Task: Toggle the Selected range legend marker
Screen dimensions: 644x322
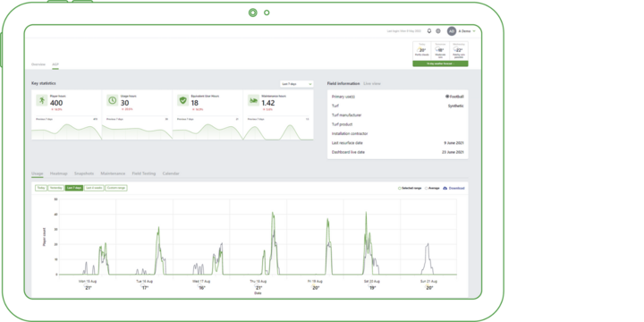Action: pos(399,188)
